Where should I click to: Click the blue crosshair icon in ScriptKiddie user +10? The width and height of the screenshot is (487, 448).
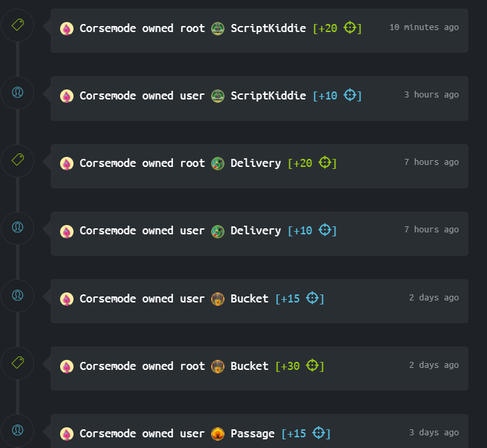pos(350,95)
